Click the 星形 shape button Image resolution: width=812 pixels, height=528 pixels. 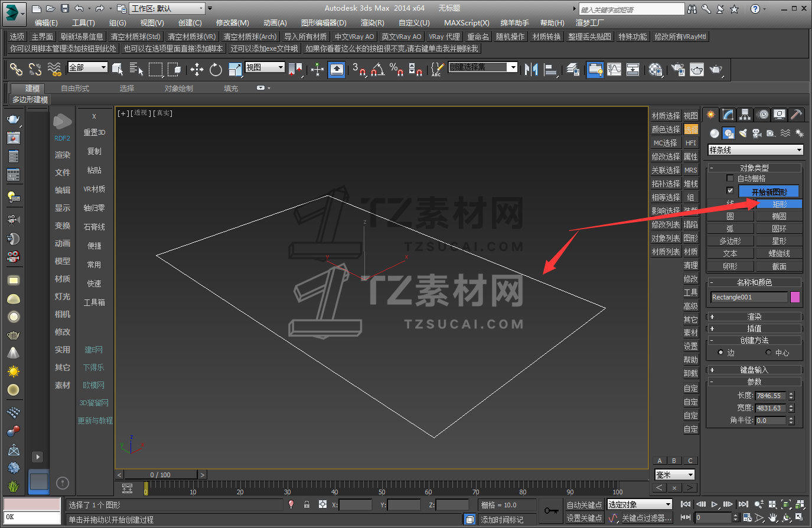(779, 241)
